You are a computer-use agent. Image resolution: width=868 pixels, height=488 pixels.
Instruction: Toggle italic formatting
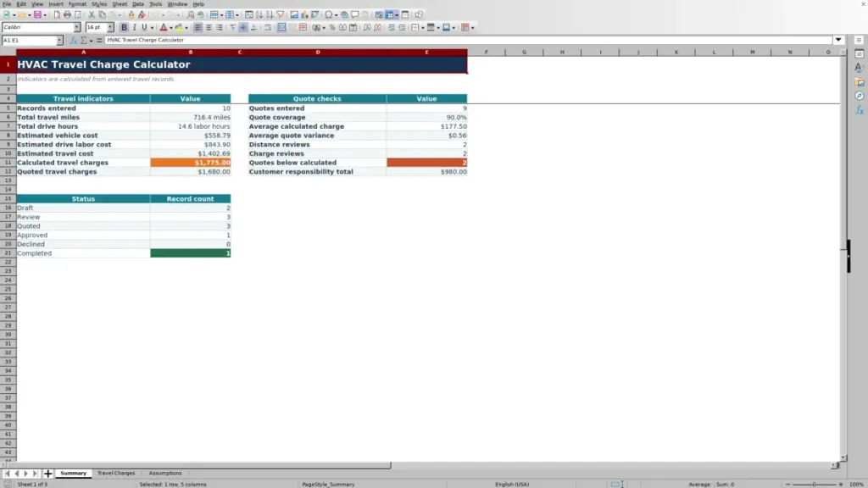click(135, 27)
